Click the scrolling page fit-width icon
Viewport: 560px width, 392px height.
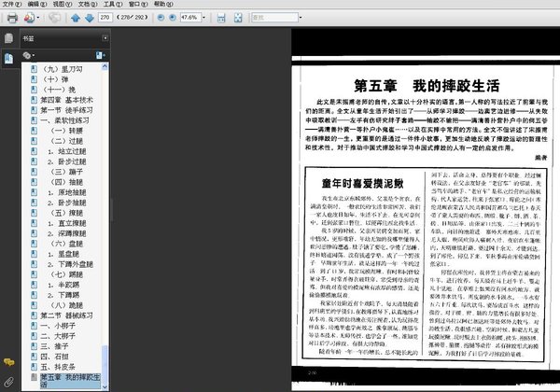pyautogui.click(x=221, y=18)
